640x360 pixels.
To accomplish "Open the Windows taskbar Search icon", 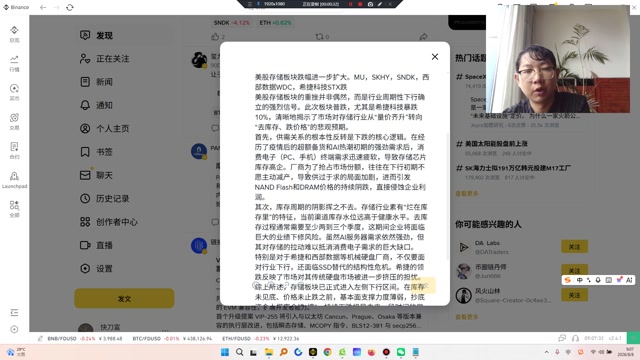I will click(x=240, y=352).
